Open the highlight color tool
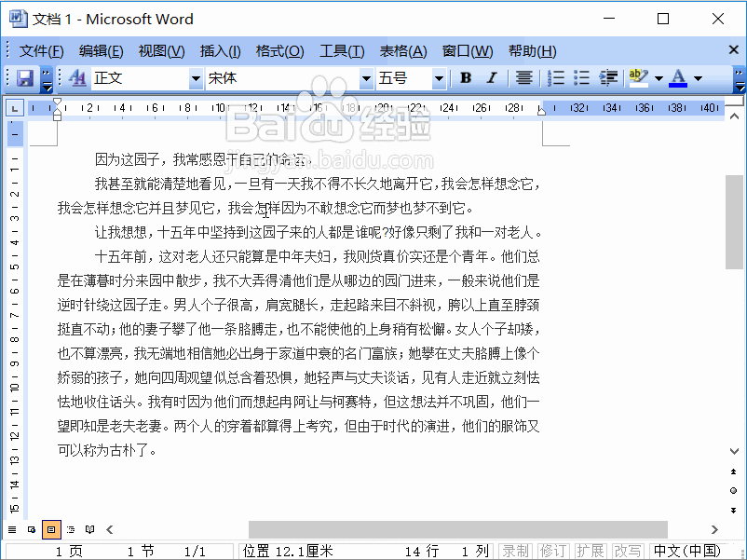The image size is (747, 560). pyautogui.click(x=638, y=78)
